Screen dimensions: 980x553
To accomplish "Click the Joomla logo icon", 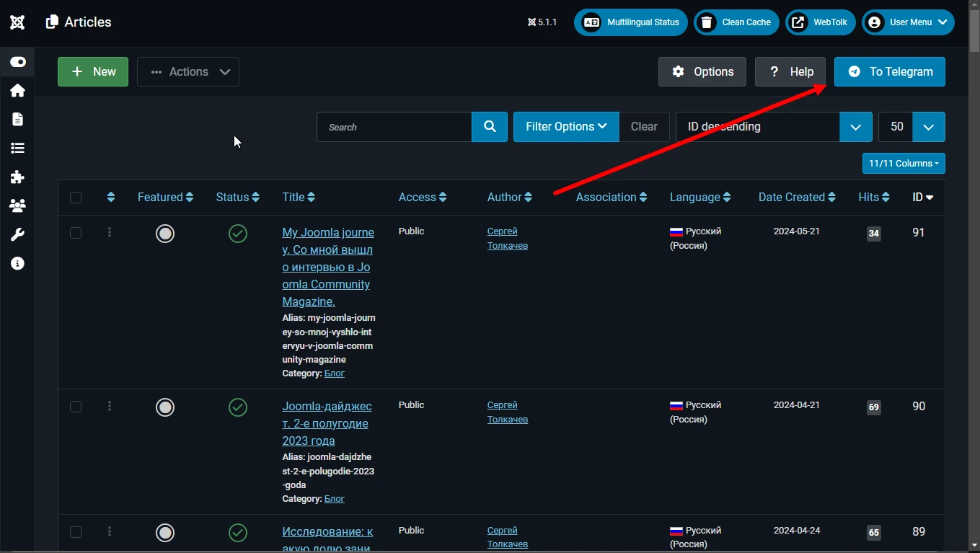I will tap(17, 22).
